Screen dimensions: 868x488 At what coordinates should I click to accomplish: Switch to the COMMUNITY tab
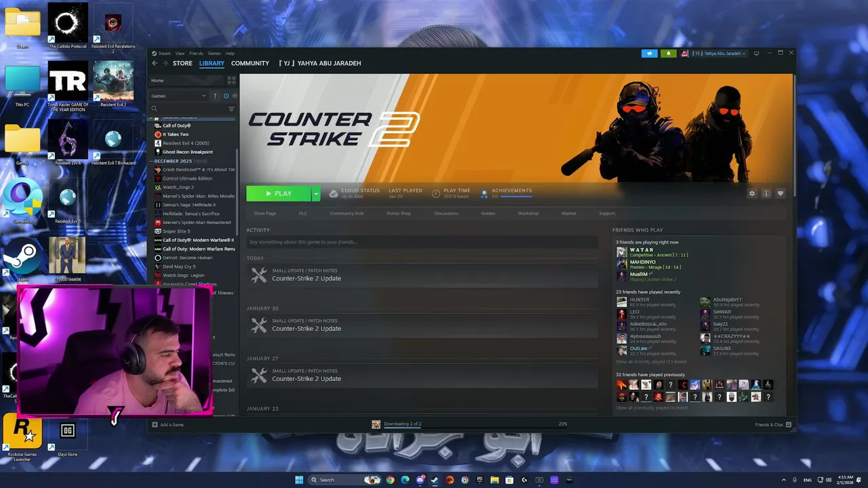(250, 63)
